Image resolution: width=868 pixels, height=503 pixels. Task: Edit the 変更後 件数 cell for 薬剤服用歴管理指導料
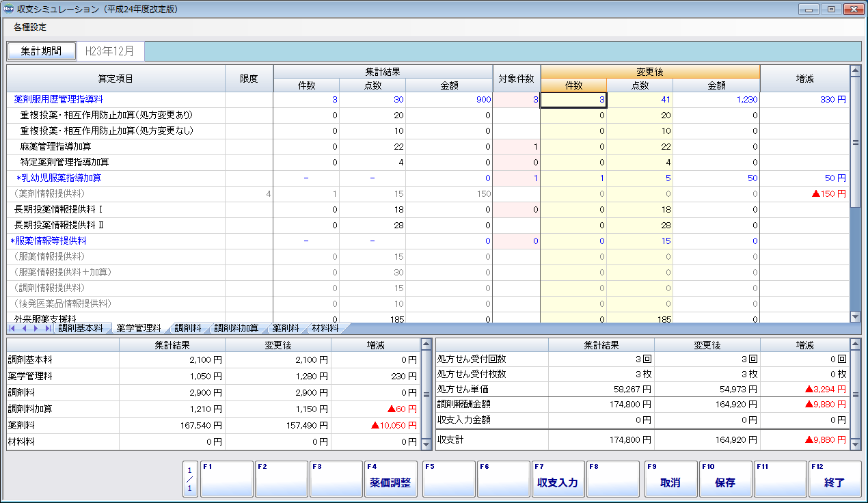[573, 100]
